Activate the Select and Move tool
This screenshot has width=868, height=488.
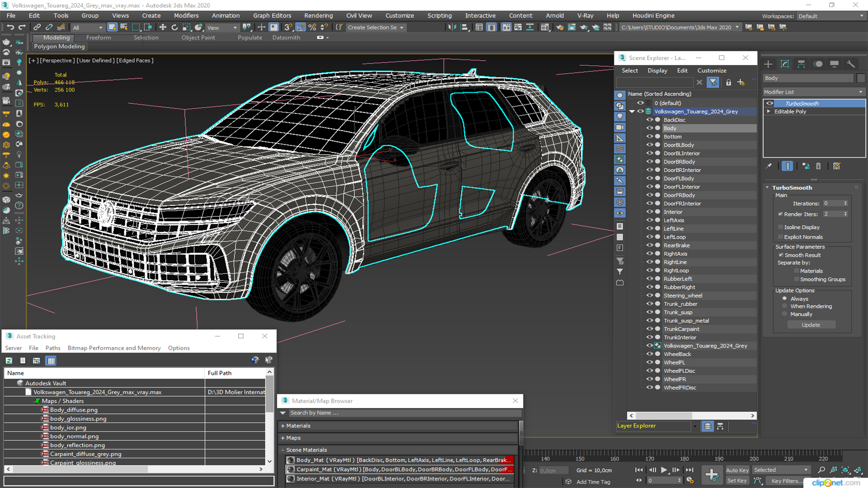click(x=163, y=28)
